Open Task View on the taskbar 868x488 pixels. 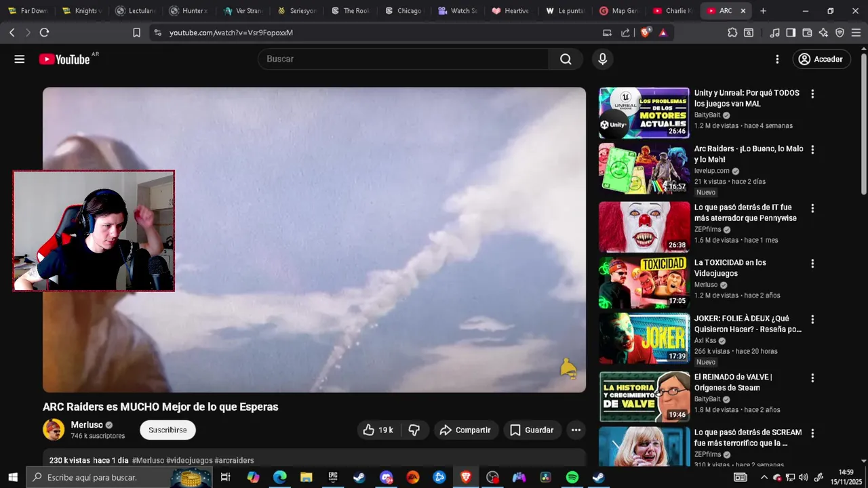tap(226, 477)
